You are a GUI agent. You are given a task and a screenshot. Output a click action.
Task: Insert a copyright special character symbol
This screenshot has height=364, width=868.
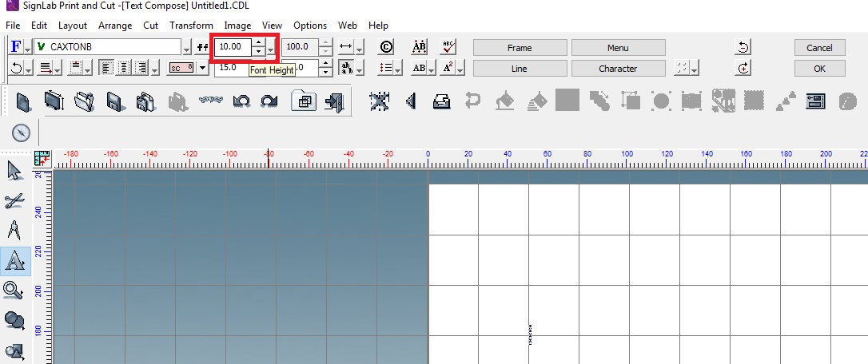click(386, 47)
